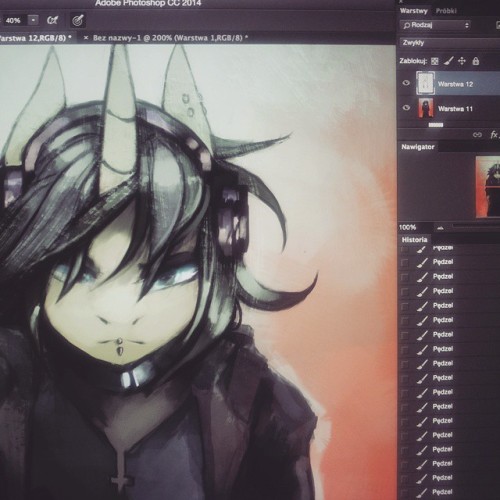
Task: Add layer style fx icon
Action: [494, 135]
